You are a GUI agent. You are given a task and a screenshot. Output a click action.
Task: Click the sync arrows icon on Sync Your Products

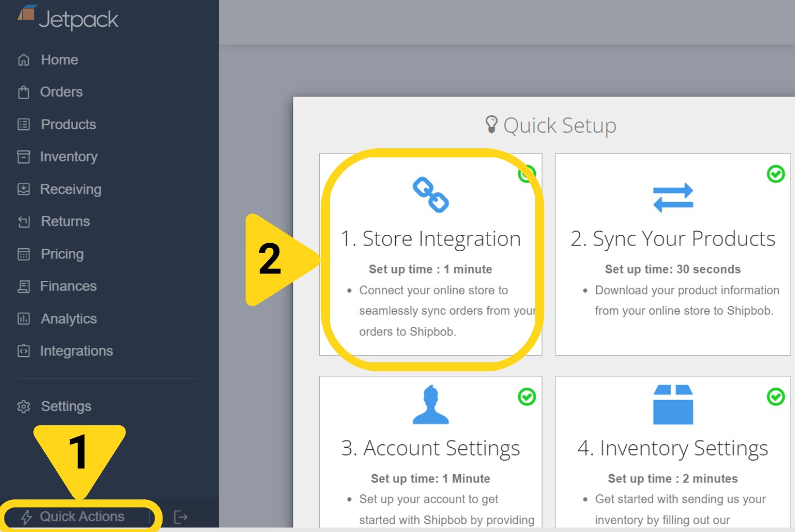tap(673, 196)
